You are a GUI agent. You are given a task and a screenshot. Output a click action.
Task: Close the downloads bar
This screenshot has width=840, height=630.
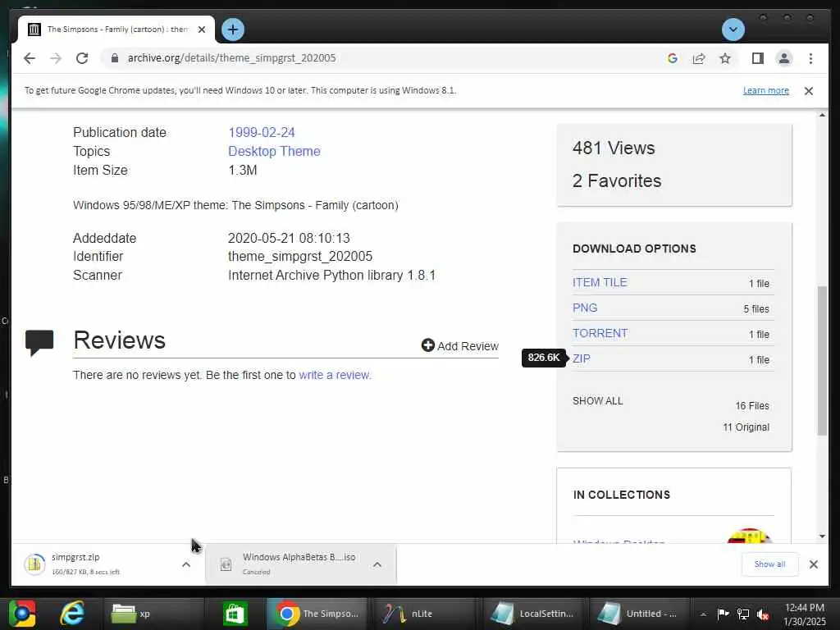[x=813, y=564]
